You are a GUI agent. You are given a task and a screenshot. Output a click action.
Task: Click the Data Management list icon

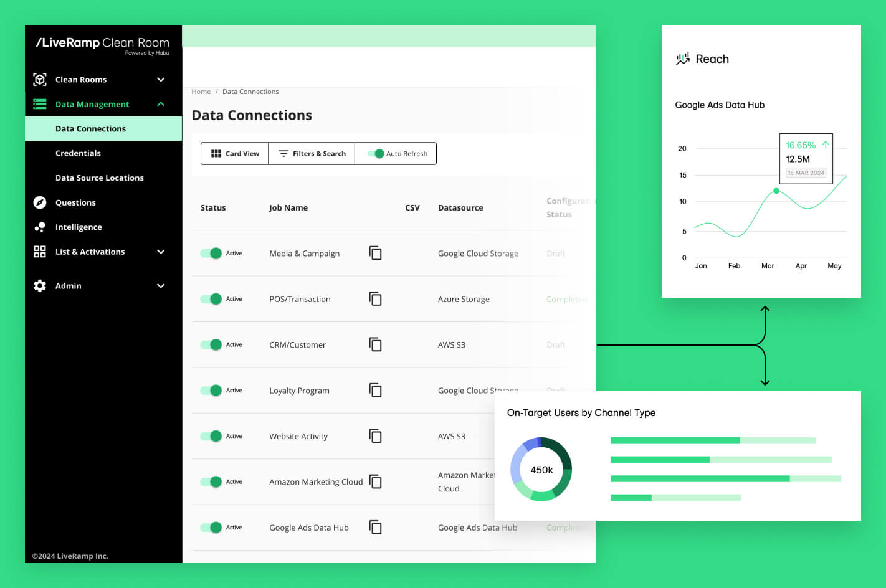(x=39, y=104)
